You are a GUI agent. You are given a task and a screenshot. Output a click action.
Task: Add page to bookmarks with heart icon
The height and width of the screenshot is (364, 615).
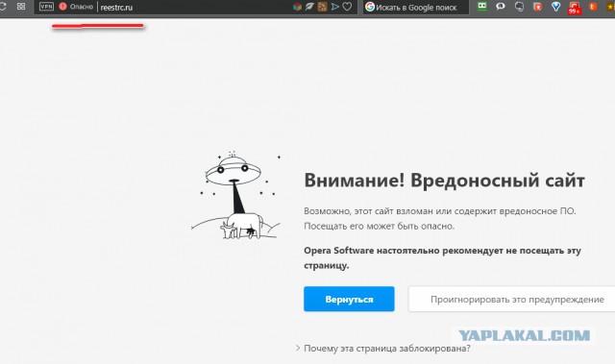(347, 7)
